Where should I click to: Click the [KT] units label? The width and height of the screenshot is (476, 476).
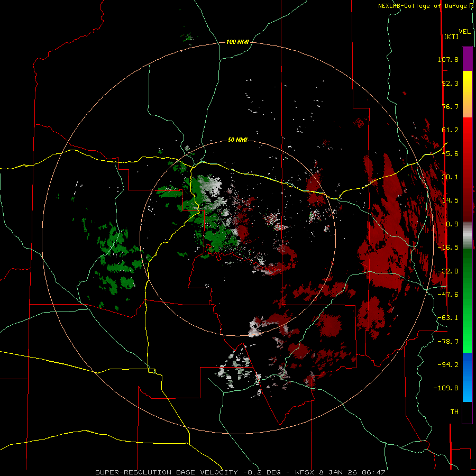451,36
